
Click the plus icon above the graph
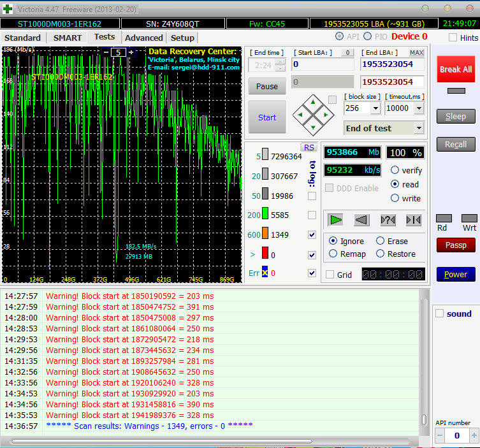(x=131, y=52)
